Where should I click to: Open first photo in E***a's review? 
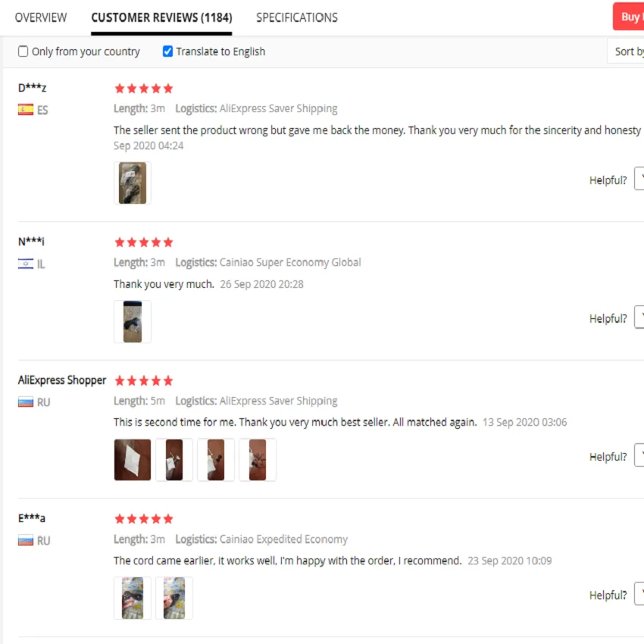[133, 598]
